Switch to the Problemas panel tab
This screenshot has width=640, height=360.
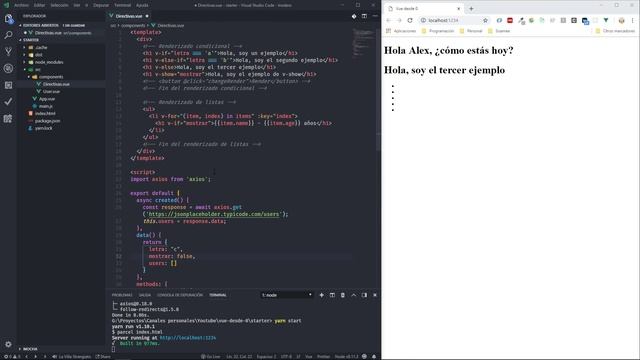(122, 295)
